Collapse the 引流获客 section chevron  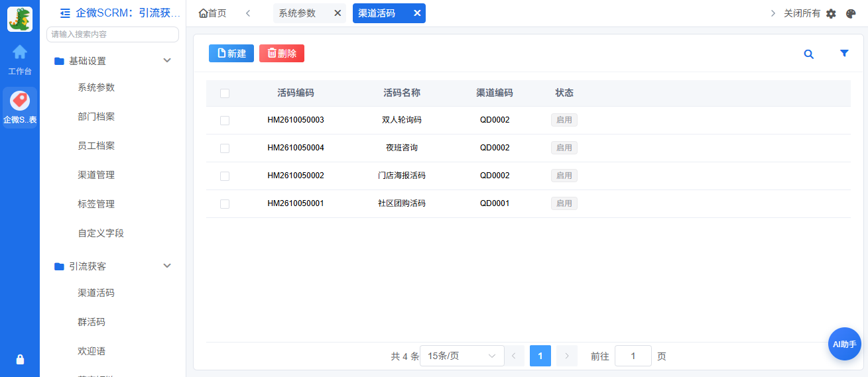tap(167, 266)
